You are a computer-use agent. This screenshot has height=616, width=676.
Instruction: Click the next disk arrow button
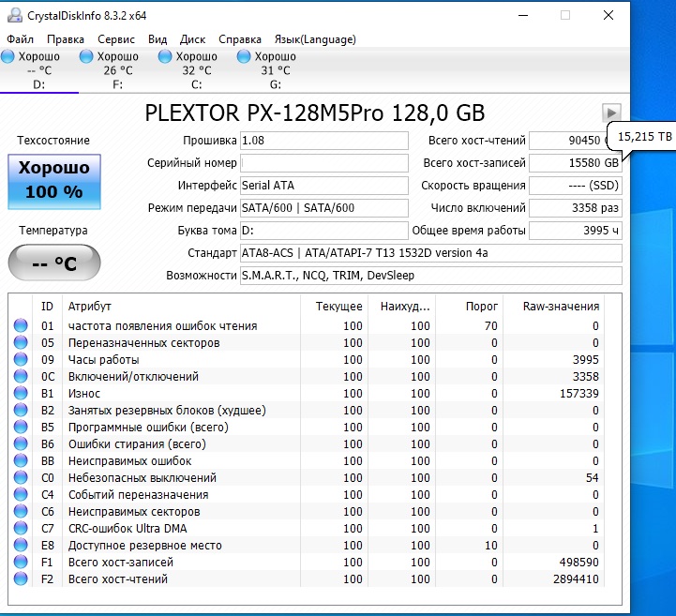pyautogui.click(x=611, y=113)
